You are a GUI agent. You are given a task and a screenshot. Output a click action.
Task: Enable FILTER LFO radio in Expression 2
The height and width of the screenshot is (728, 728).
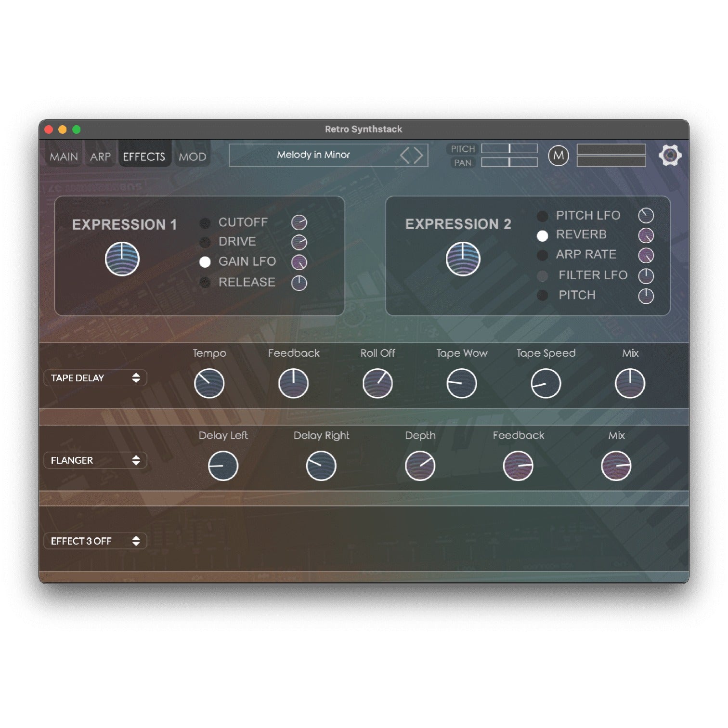pyautogui.click(x=542, y=276)
